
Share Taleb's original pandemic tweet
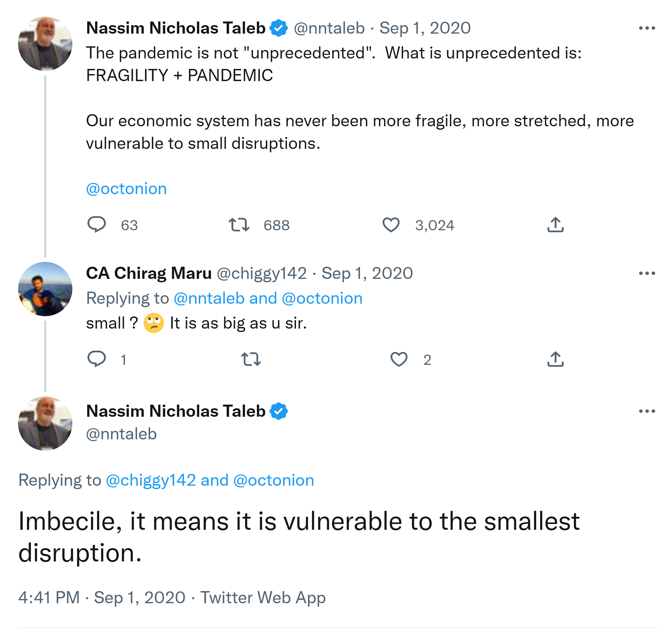(x=555, y=225)
